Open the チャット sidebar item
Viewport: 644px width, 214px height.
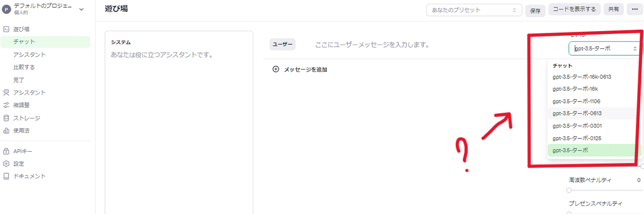pos(45,41)
